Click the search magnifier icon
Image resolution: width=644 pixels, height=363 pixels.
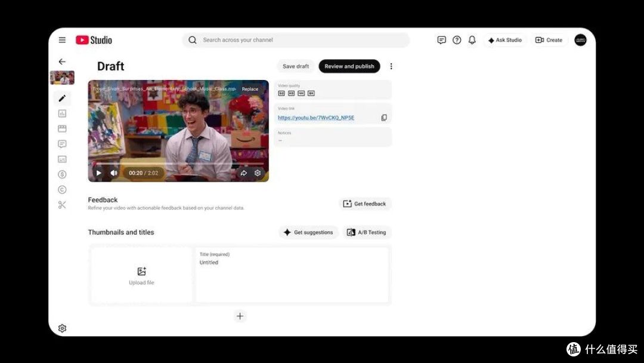point(192,40)
